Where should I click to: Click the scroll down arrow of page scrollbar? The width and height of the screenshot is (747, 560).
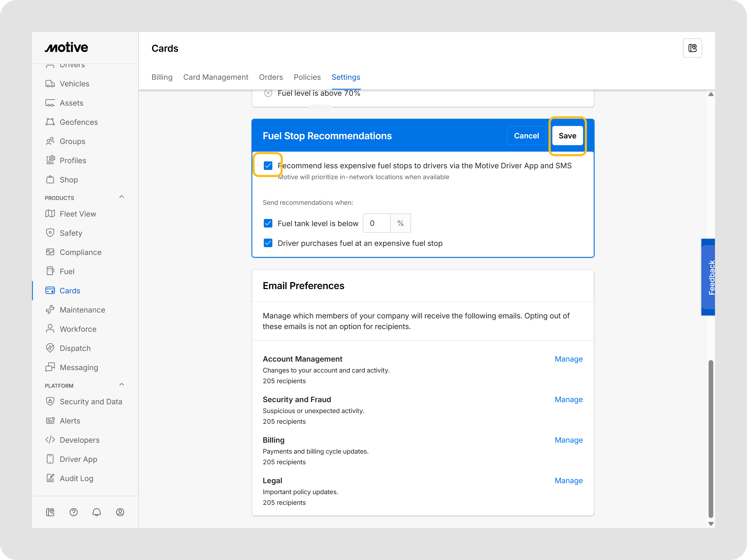tap(711, 523)
